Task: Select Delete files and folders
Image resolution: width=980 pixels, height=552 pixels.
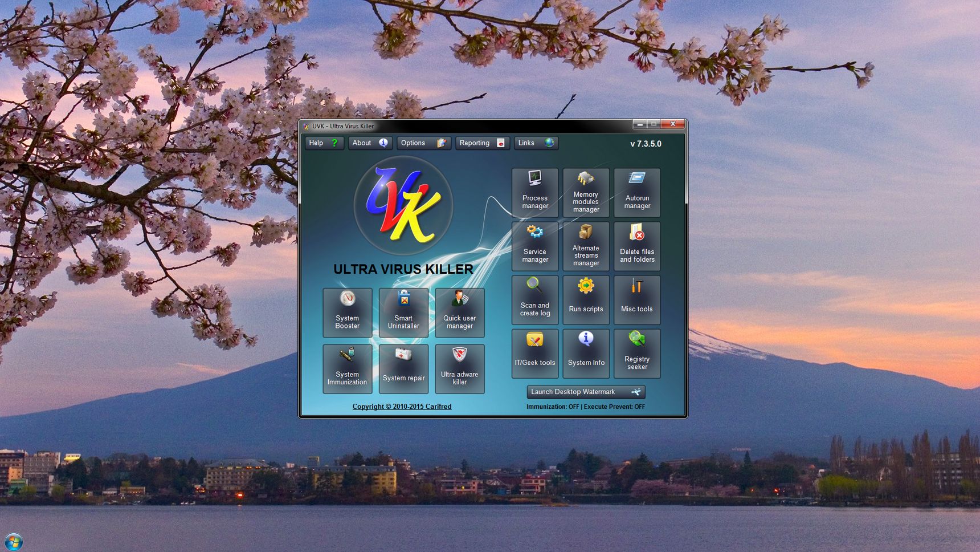Action: pos(637,246)
